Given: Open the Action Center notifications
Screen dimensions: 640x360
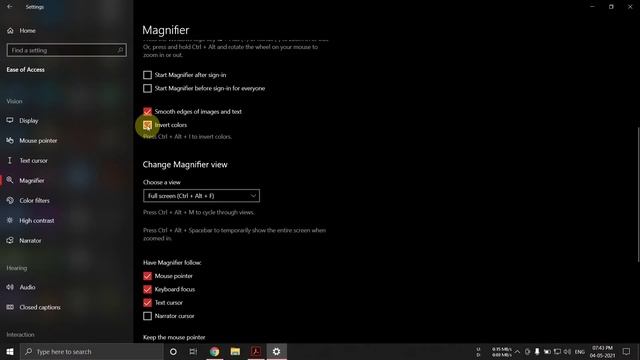Looking at the screenshot, I should 627,351.
